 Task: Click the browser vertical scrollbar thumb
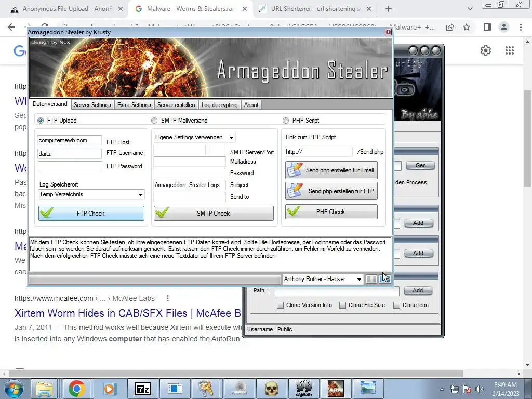527,138
